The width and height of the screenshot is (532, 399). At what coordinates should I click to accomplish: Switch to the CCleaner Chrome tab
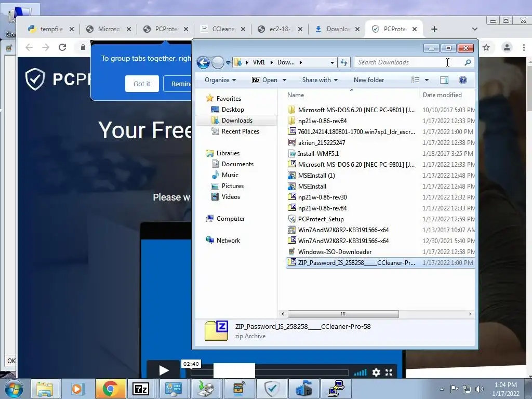click(223, 29)
